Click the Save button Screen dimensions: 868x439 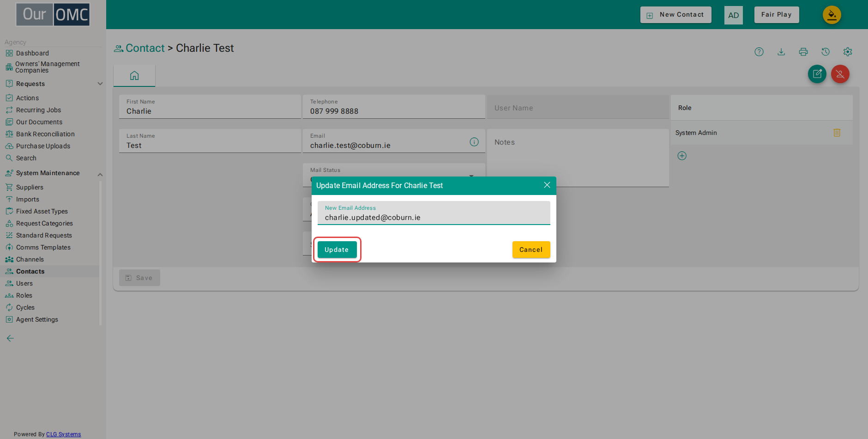pyautogui.click(x=139, y=278)
